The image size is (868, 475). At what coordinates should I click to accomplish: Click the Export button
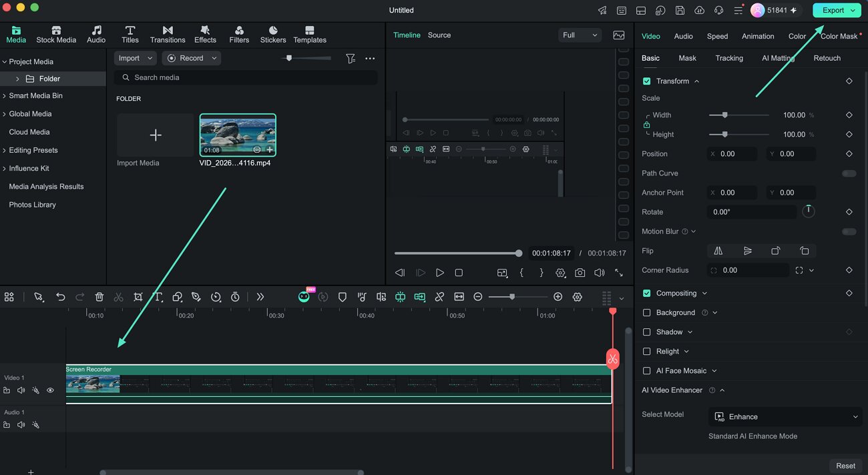pyautogui.click(x=837, y=10)
